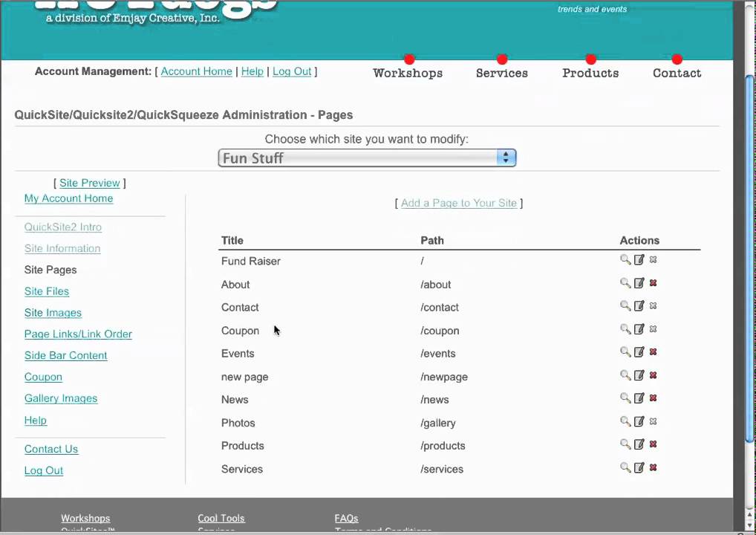Open the footer Workshops link
The width and height of the screenshot is (756, 535).
[x=85, y=518]
